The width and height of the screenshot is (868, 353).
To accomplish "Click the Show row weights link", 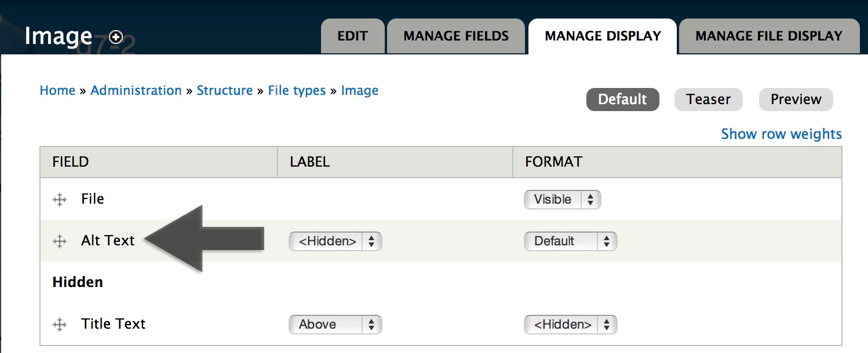I will tap(781, 134).
